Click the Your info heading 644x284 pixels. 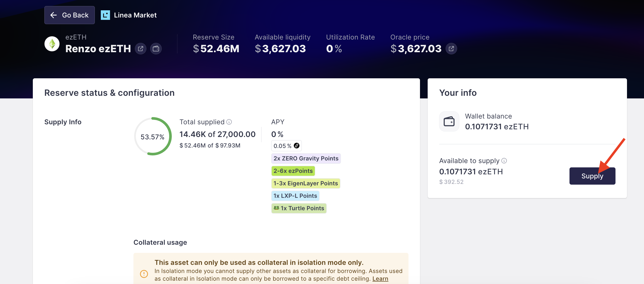click(x=458, y=93)
